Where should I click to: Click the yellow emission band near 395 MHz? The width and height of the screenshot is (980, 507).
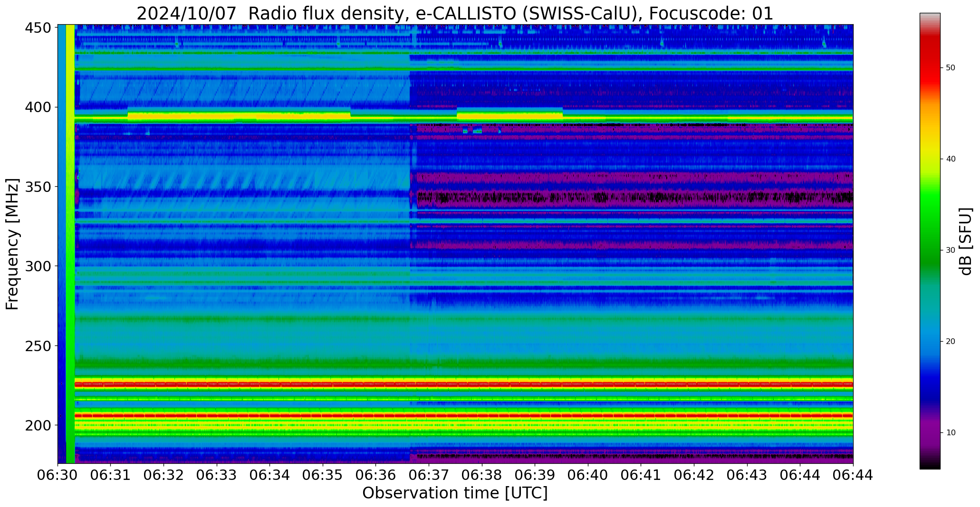pos(239,115)
